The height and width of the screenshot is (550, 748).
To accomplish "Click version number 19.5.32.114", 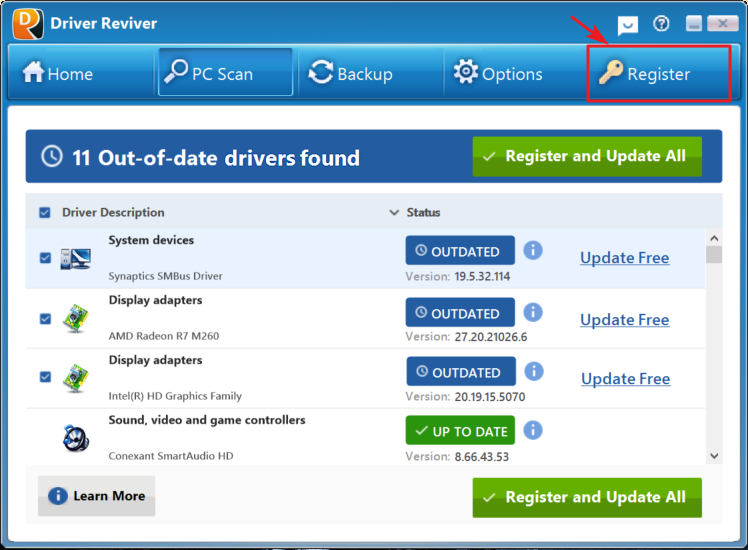I will [x=482, y=277].
